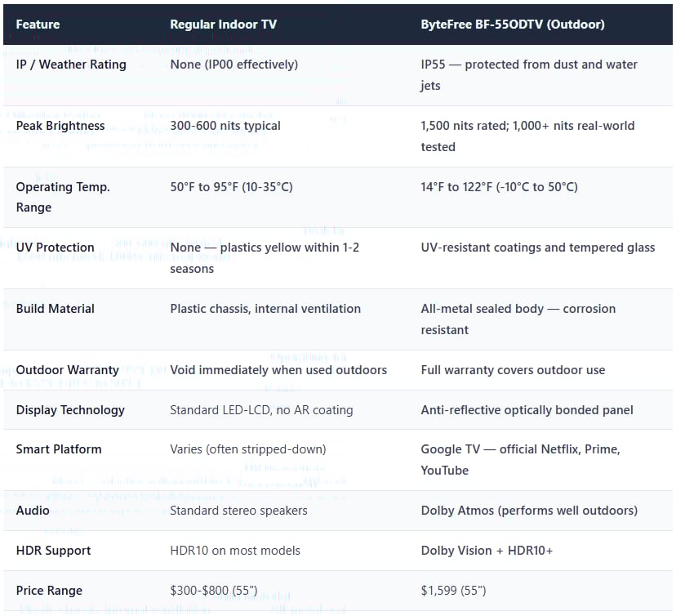The image size is (685, 616).
Task: Click the Google TV smart platform cell
Action: point(520,459)
